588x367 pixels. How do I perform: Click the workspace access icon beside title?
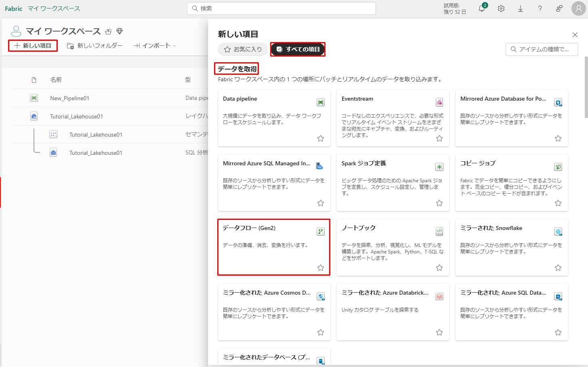[x=108, y=31]
